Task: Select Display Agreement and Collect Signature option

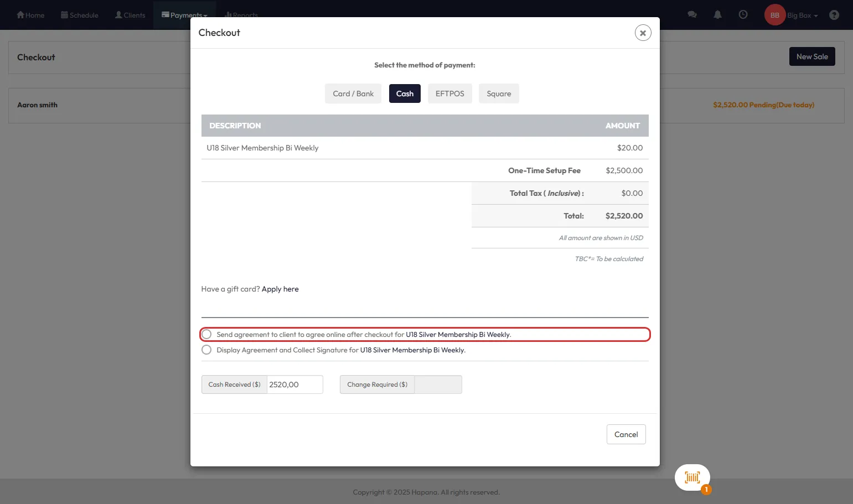Action: click(206, 350)
